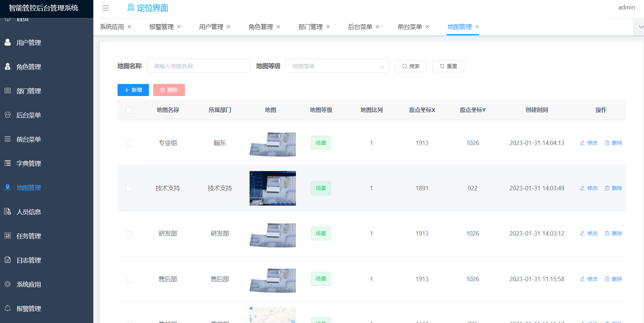
Task: Click the hamburger menu collapse icon
Action: [106, 8]
